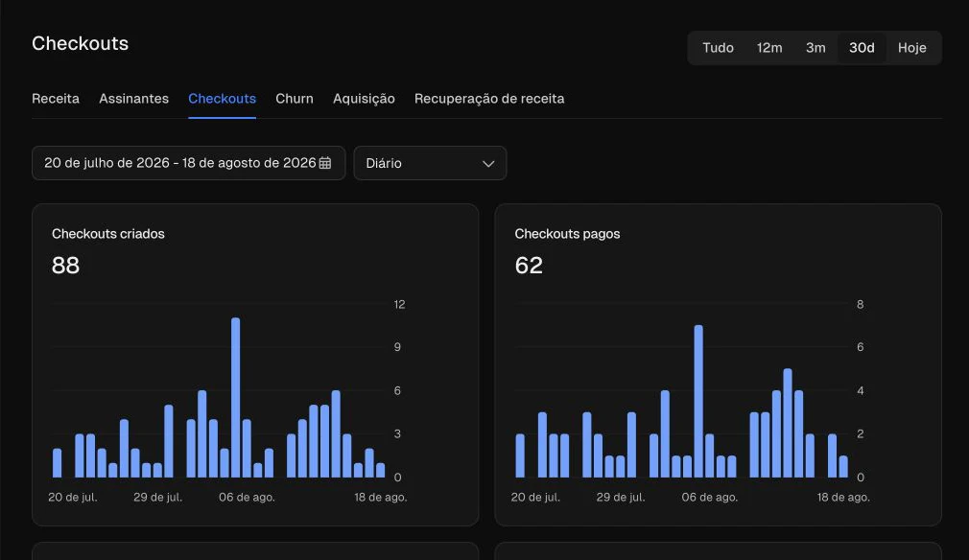
Task: Go to the Churn tab
Action: point(295,99)
